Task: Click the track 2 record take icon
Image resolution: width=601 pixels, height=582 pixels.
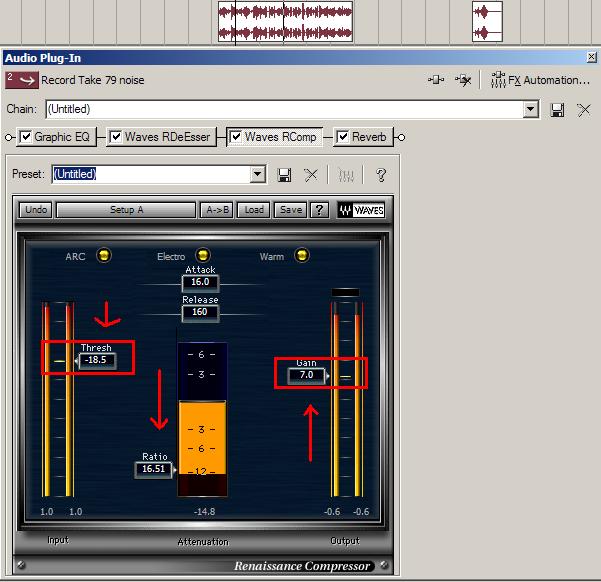Action: [22, 80]
